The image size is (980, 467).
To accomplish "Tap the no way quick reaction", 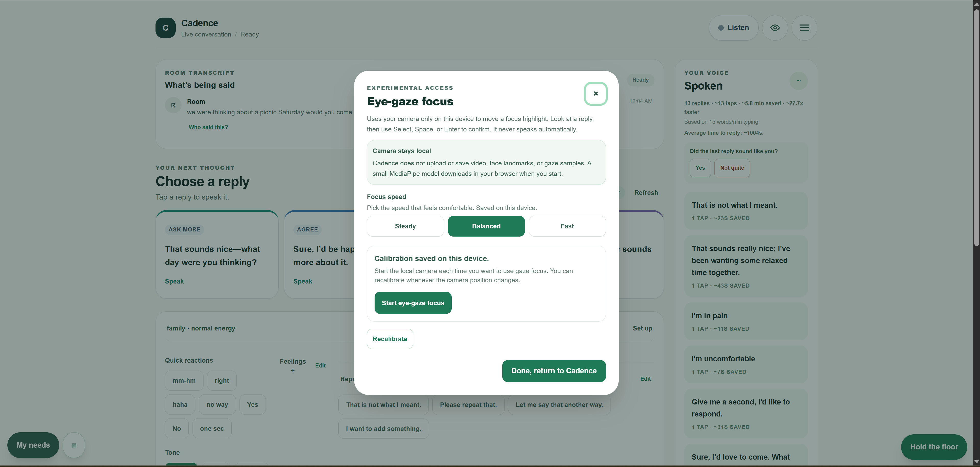I will tap(217, 405).
